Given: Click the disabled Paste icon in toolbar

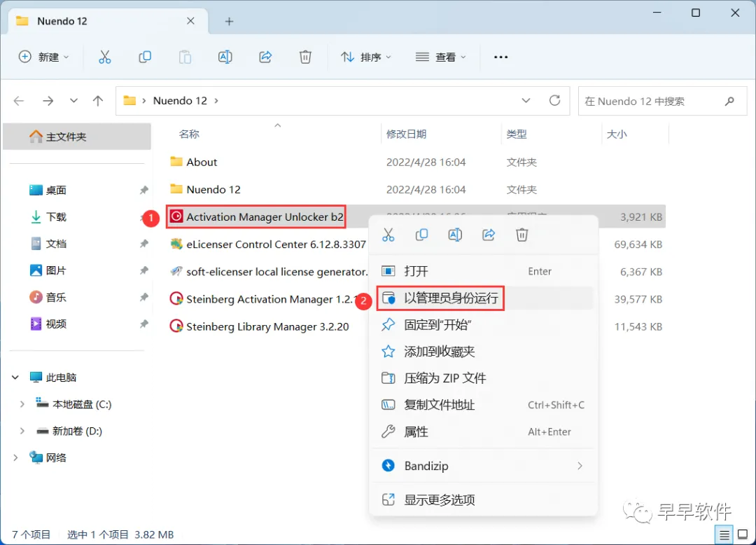Looking at the screenshot, I should (x=185, y=57).
